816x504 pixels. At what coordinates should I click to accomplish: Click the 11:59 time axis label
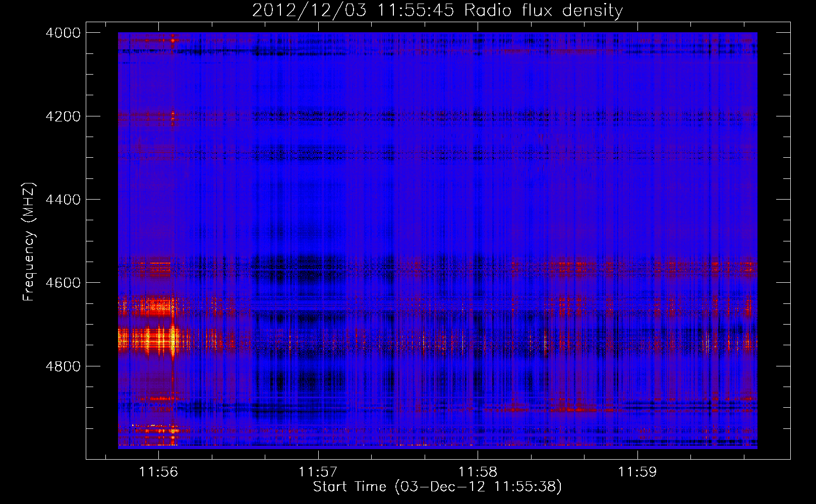(x=637, y=472)
